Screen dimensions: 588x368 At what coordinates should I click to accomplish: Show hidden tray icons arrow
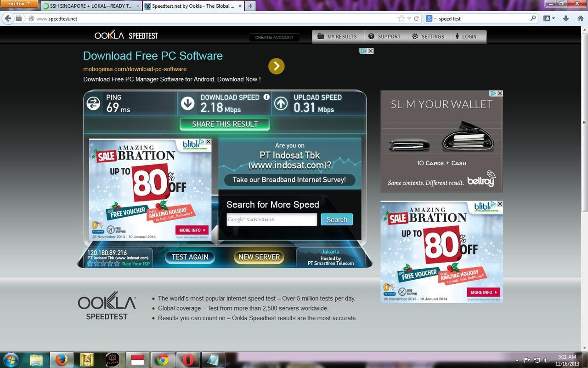point(517,360)
